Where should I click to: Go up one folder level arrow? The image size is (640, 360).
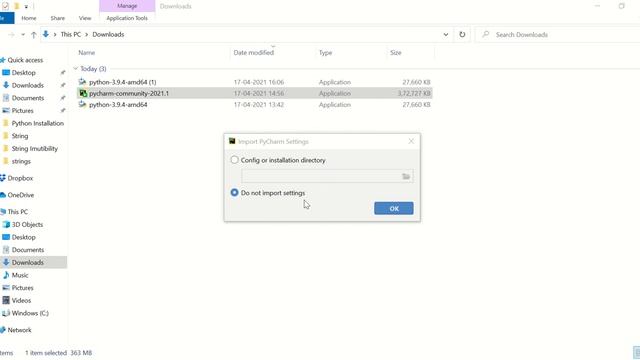click(34, 35)
